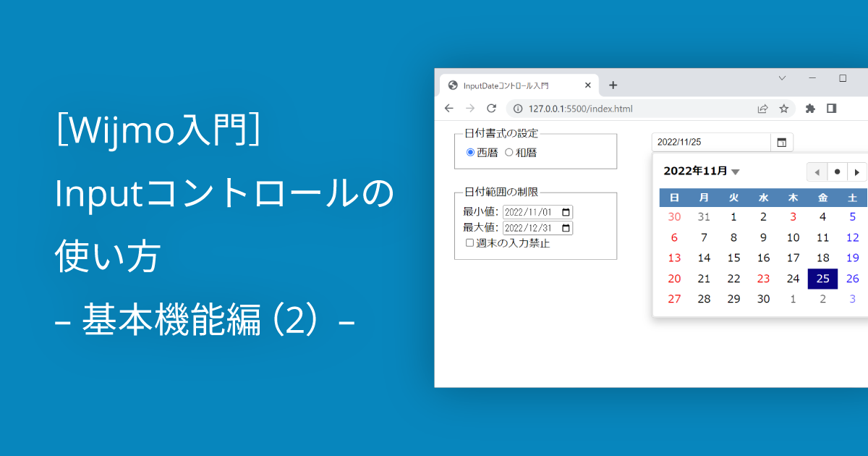Jump to today using calendar dot button
The width and height of the screenshot is (868, 456).
point(838,172)
